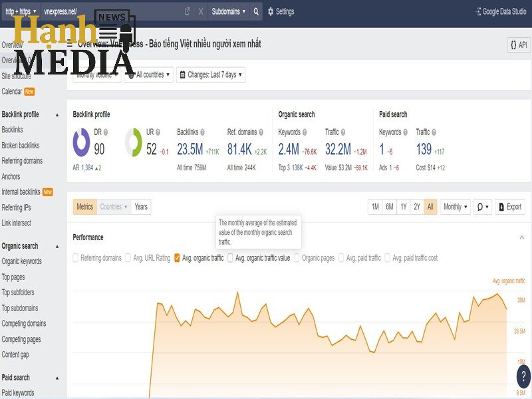Click the 2.4M organic keywords value
The image size is (532, 399).
tap(289, 149)
